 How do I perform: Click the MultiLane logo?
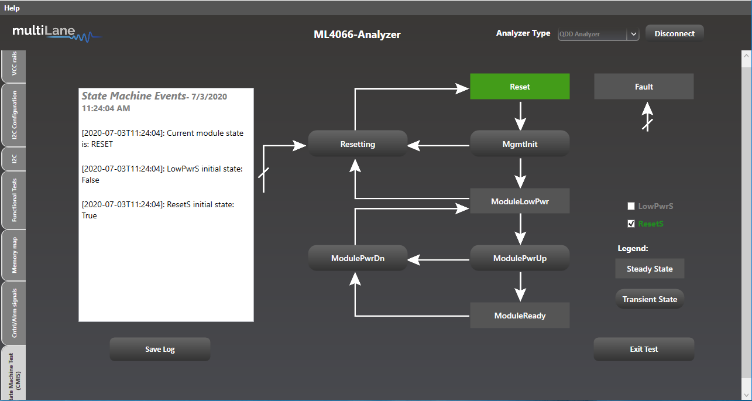coord(56,35)
